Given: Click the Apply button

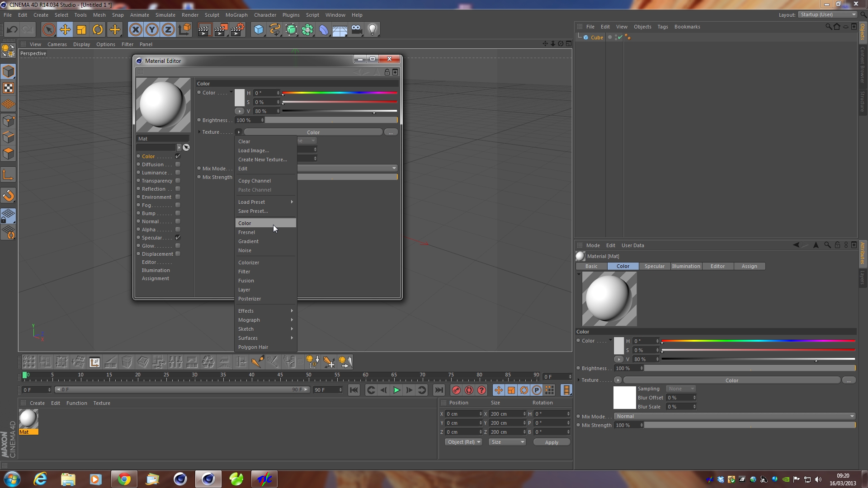Looking at the screenshot, I should tap(551, 442).
